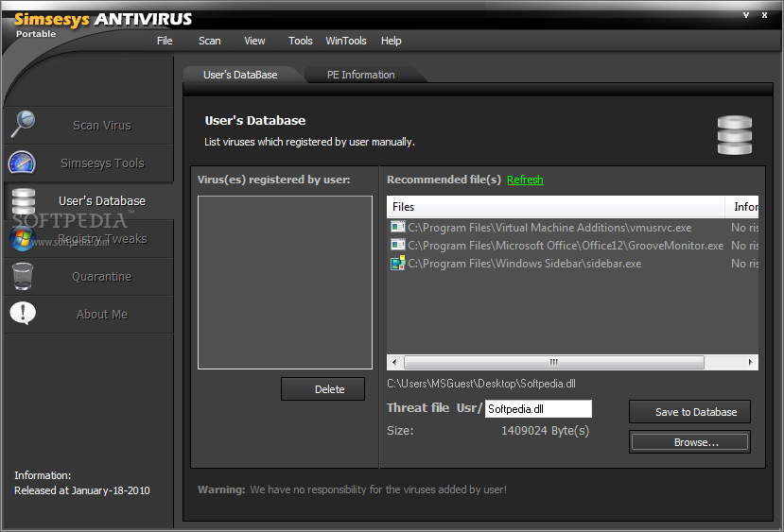The width and height of the screenshot is (784, 532).
Task: Click the 1409024 Byte(s) size value
Action: click(x=545, y=431)
